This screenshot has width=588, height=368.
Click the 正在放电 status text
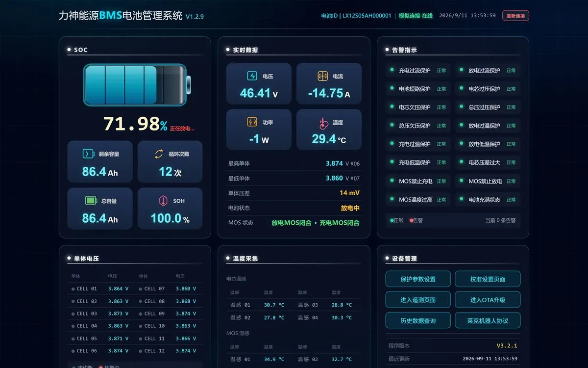182,129
